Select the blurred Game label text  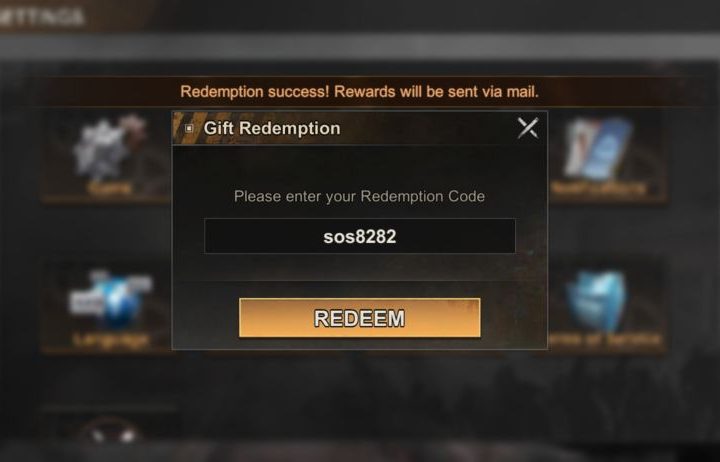pyautogui.click(x=109, y=188)
